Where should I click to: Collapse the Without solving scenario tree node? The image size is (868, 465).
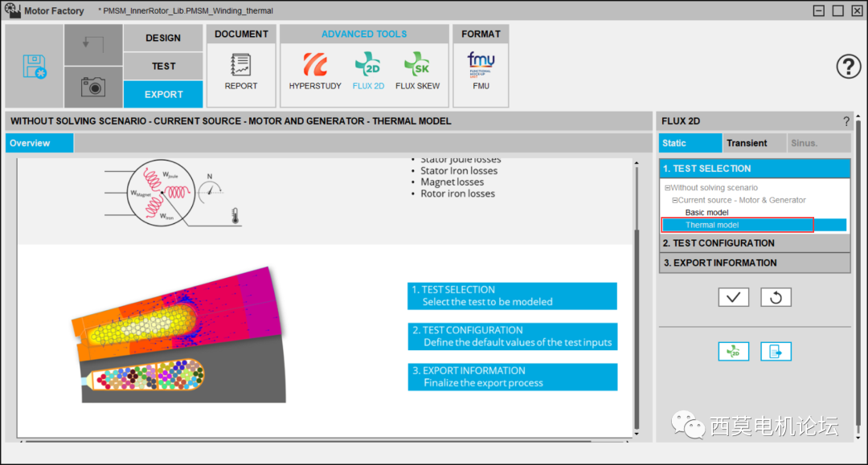[x=668, y=188]
